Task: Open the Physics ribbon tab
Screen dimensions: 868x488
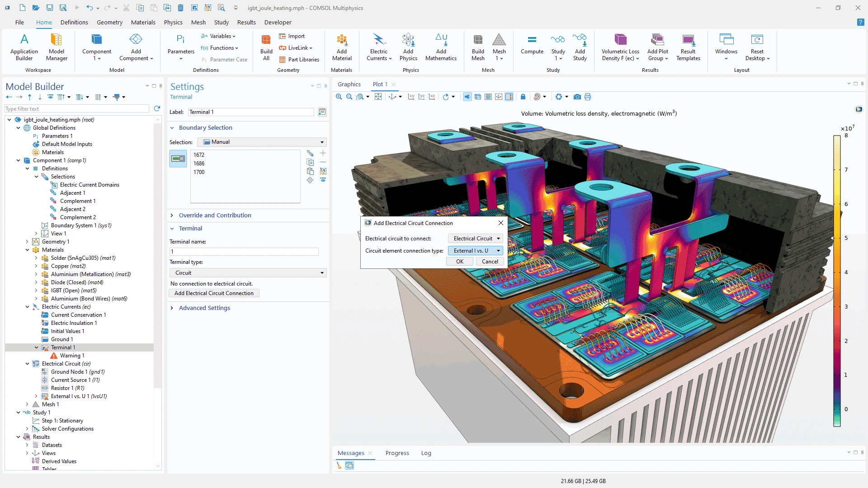Action: 173,22
